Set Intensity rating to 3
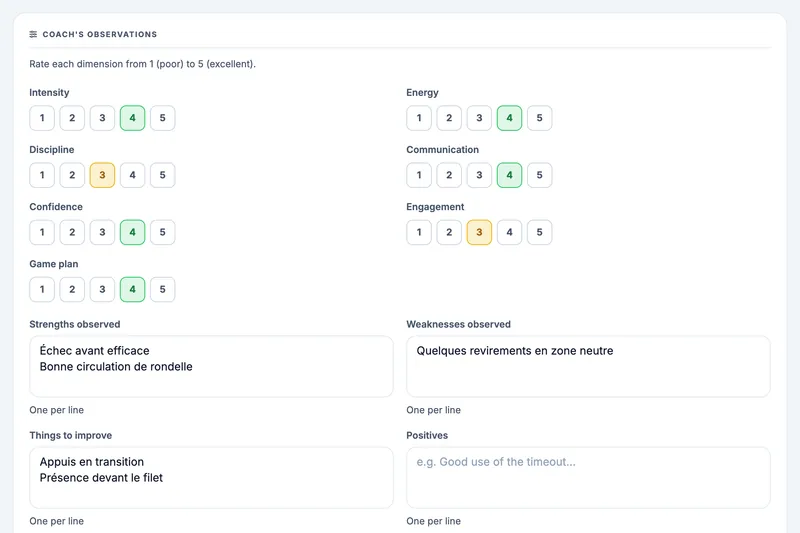The image size is (800, 533). pyautogui.click(x=102, y=118)
